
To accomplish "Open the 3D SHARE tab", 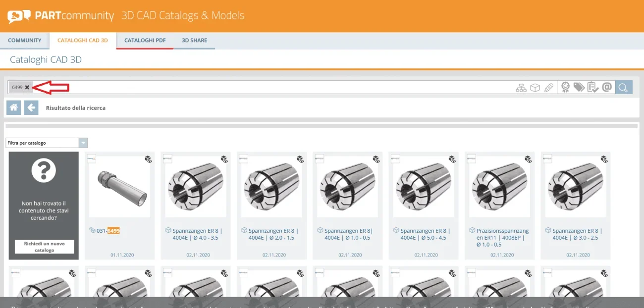I will pos(194,41).
